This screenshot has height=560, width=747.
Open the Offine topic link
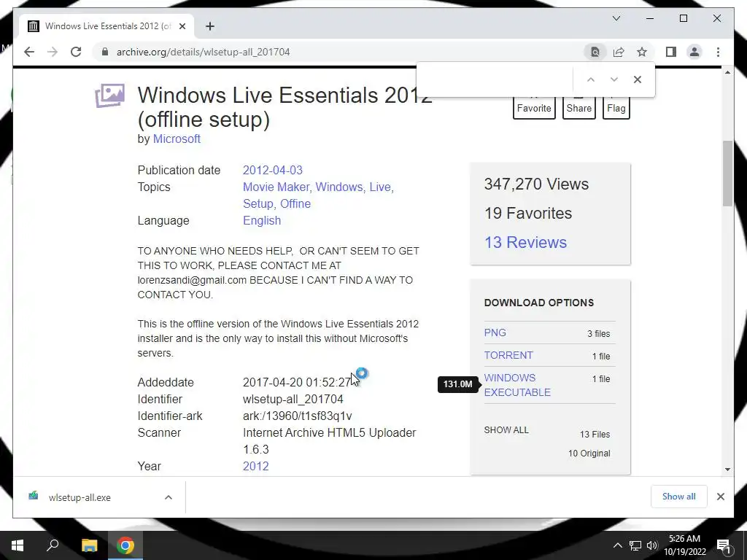point(295,203)
